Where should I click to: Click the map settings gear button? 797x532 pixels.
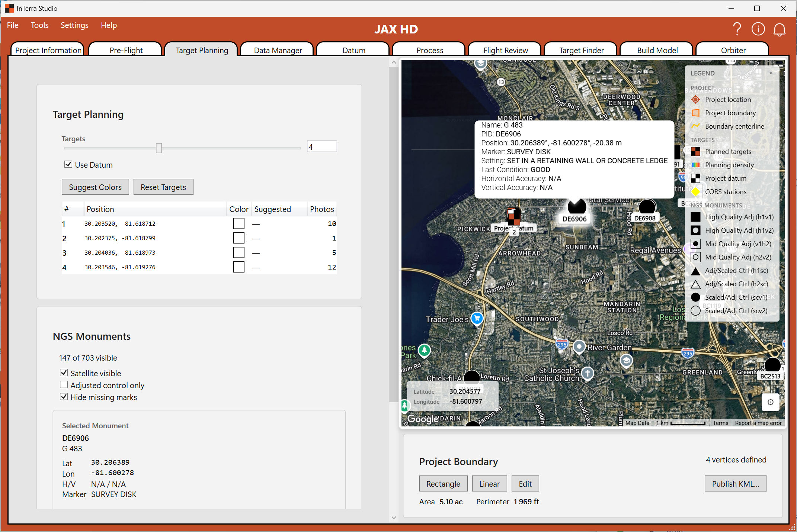point(771,402)
